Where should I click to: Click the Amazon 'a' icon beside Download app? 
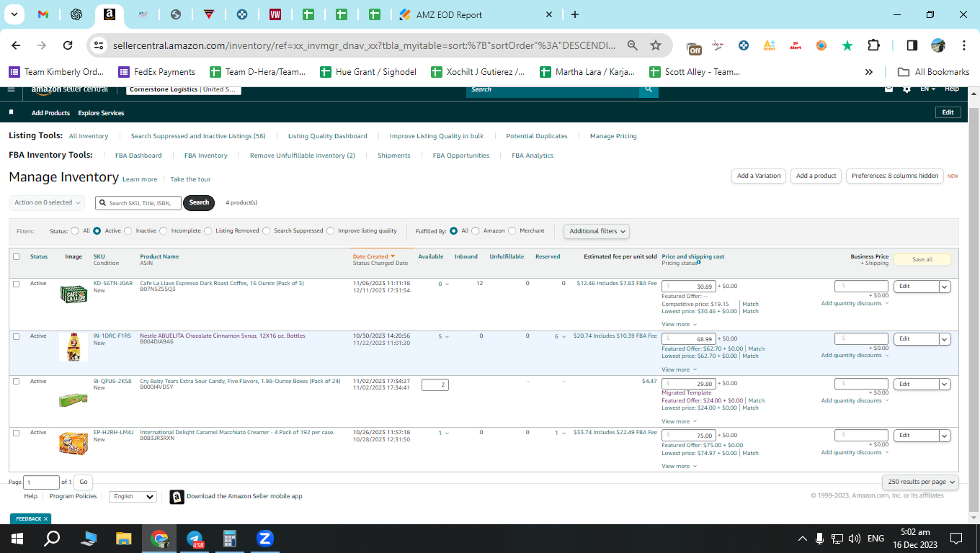tap(177, 497)
